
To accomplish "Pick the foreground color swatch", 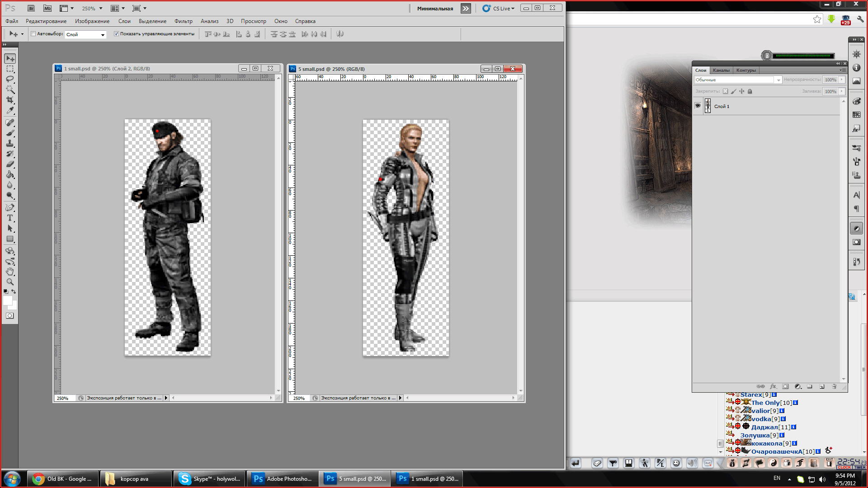I will 7,300.
